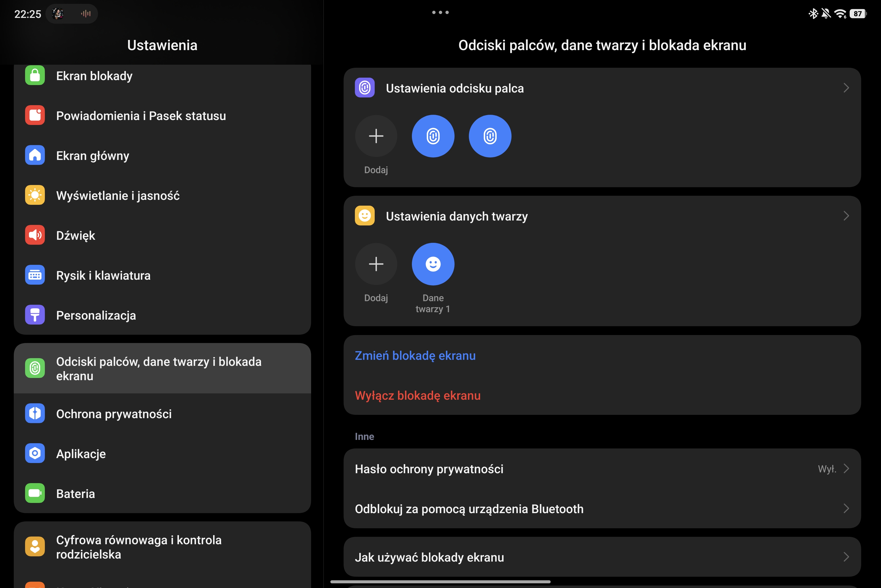Click the first saved fingerprint icon
Image resolution: width=881 pixels, height=588 pixels.
pyautogui.click(x=433, y=136)
